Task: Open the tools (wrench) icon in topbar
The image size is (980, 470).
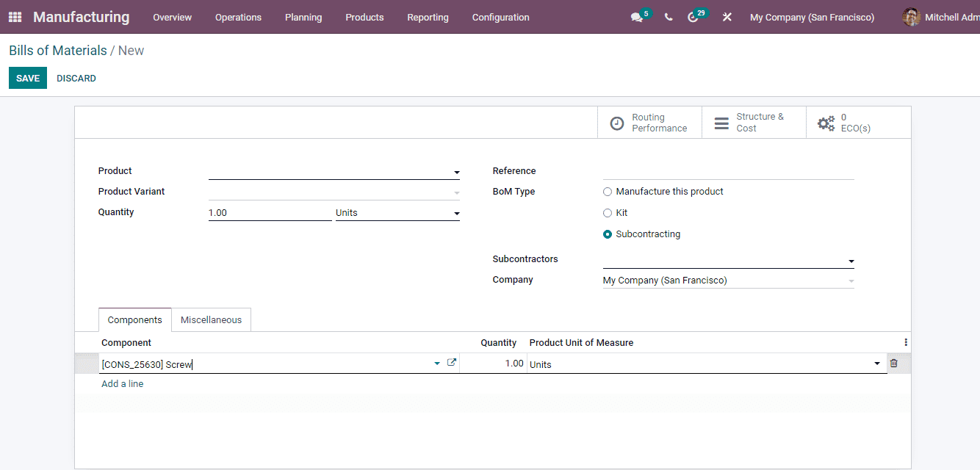Action: [727, 16]
